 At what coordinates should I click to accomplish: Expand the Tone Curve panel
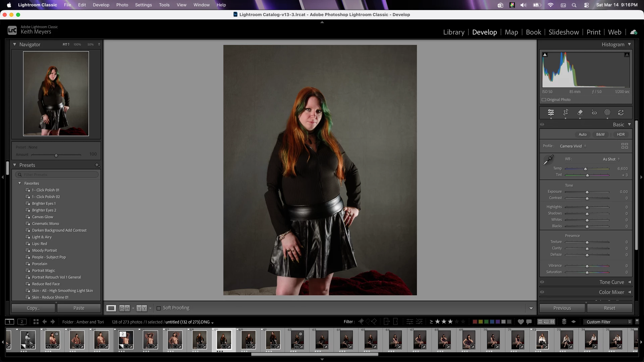point(629,282)
